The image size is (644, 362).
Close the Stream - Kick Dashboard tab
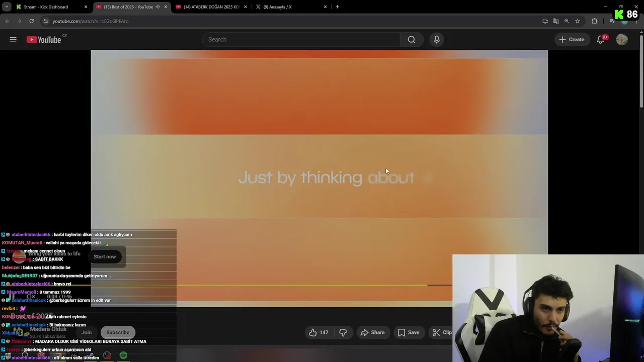point(86,7)
